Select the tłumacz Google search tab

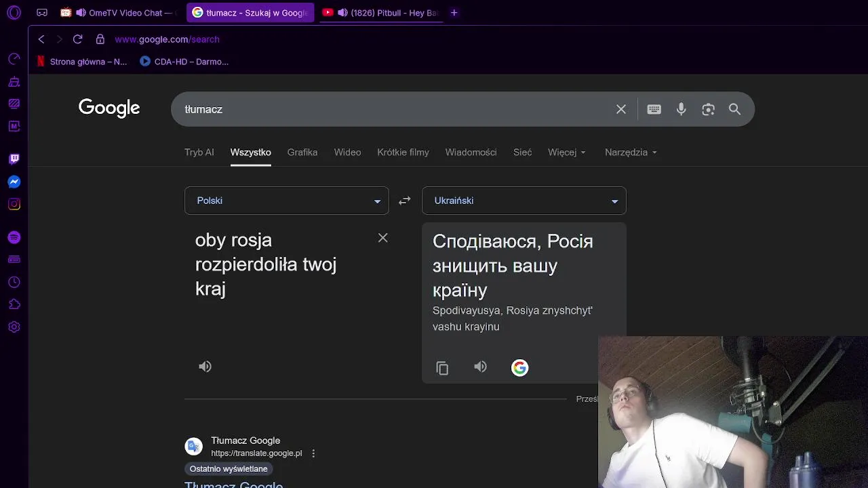(x=251, y=12)
